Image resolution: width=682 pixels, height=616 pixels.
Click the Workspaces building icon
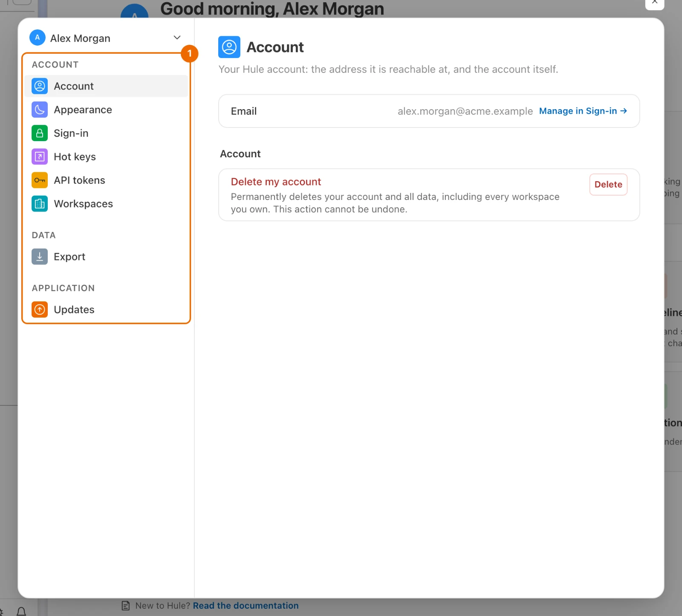click(40, 203)
